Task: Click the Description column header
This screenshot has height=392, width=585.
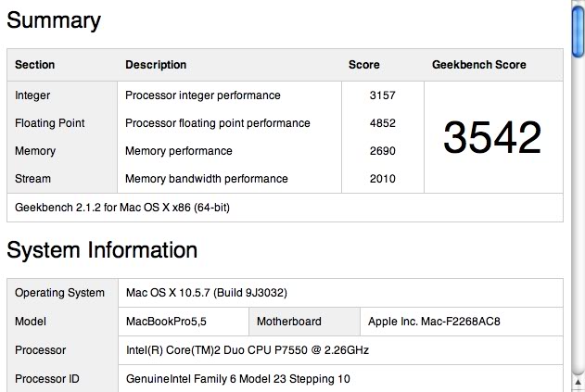Action: 156,65
